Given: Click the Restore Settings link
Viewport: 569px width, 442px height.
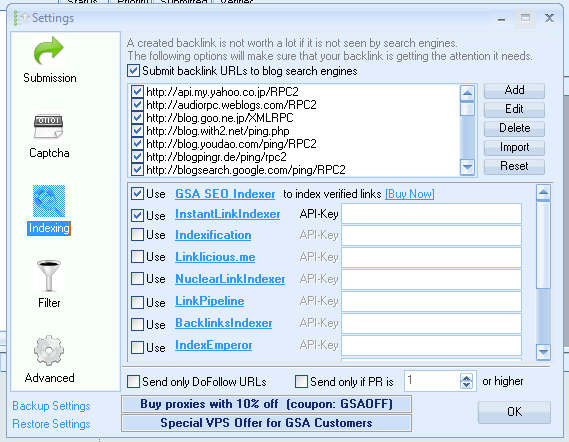Looking at the screenshot, I should coord(51,424).
